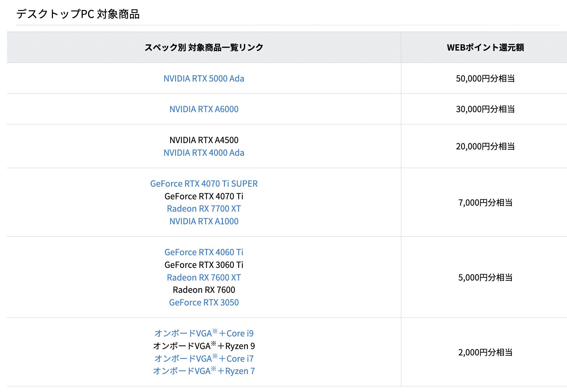Open the オンボードVGA＋Core i9 link
This screenshot has width=567, height=392.
(204, 333)
